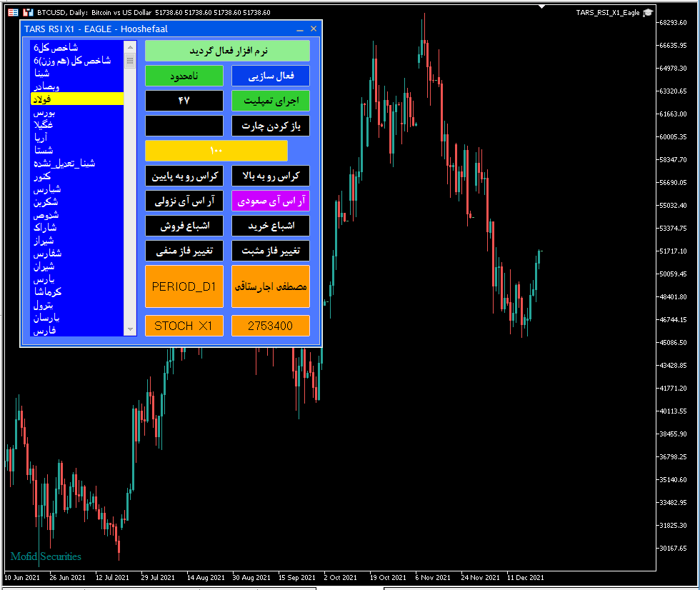Click the green نرم افزار فعال گردید status bar
The image size is (700, 590).
point(227,51)
